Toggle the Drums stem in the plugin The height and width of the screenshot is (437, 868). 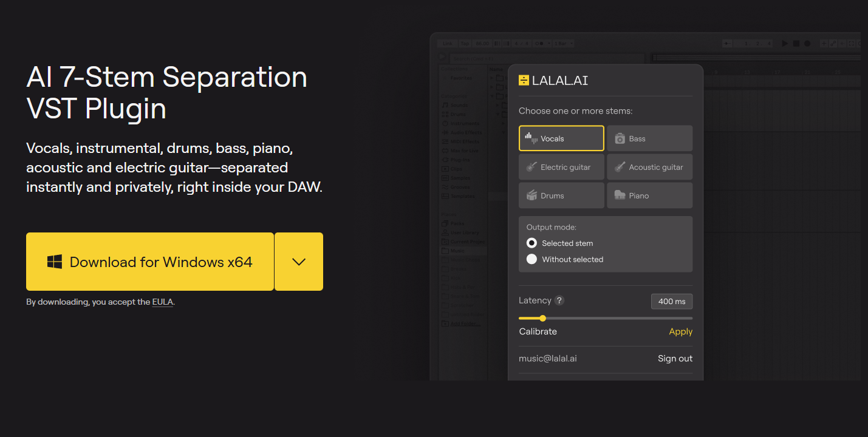point(561,195)
